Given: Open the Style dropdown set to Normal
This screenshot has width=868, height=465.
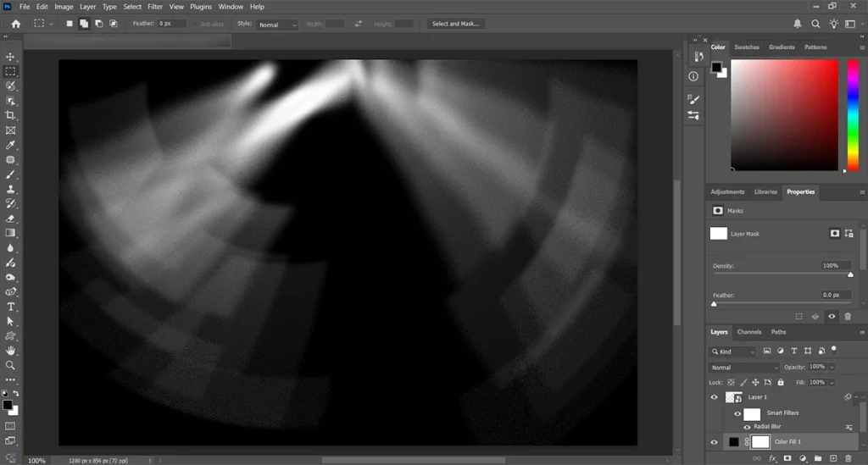Looking at the screenshot, I should 278,25.
